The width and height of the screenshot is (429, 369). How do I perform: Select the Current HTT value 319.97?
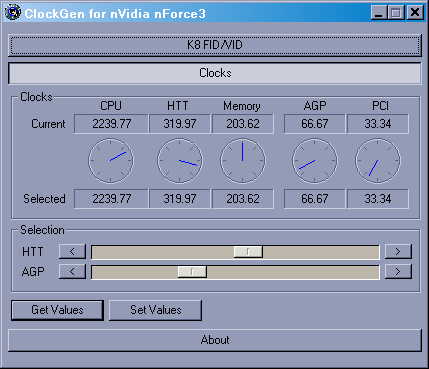point(180,124)
